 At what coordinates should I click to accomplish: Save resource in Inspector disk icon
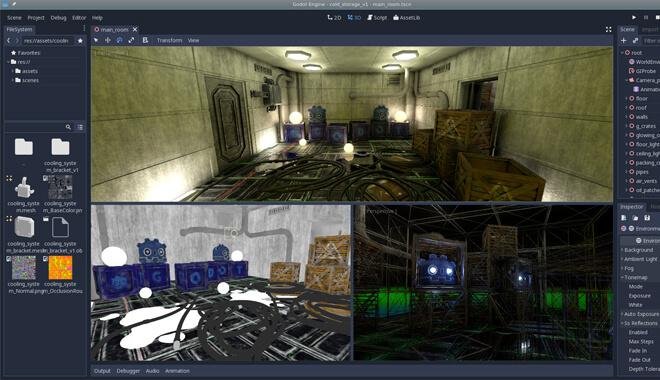point(647,218)
